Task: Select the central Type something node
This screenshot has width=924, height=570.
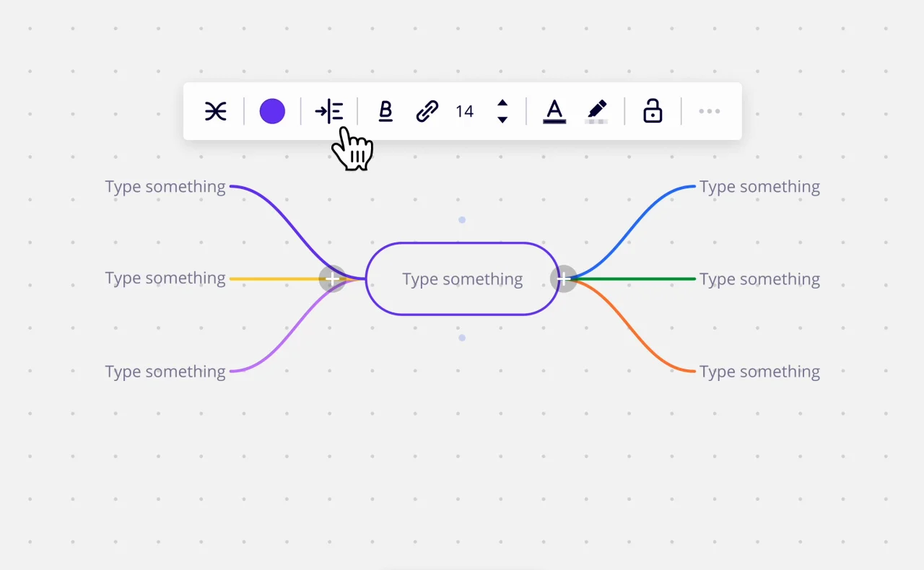Action: 462,279
